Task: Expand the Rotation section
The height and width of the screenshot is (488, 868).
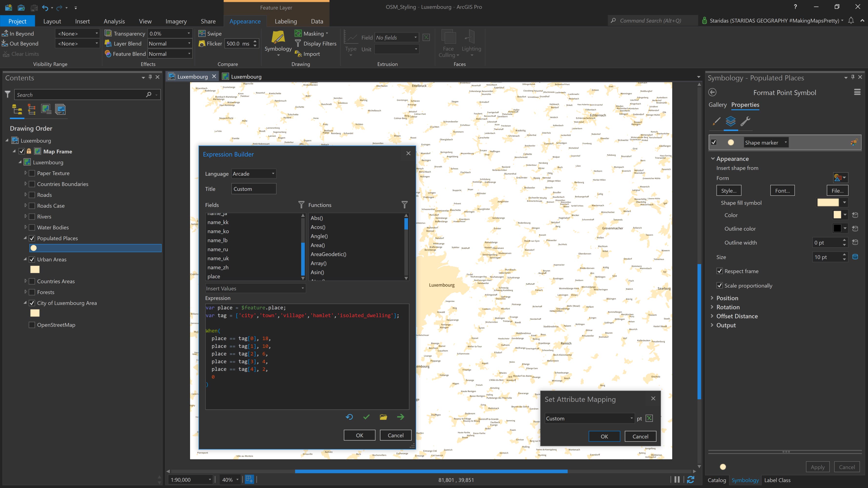Action: (712, 307)
